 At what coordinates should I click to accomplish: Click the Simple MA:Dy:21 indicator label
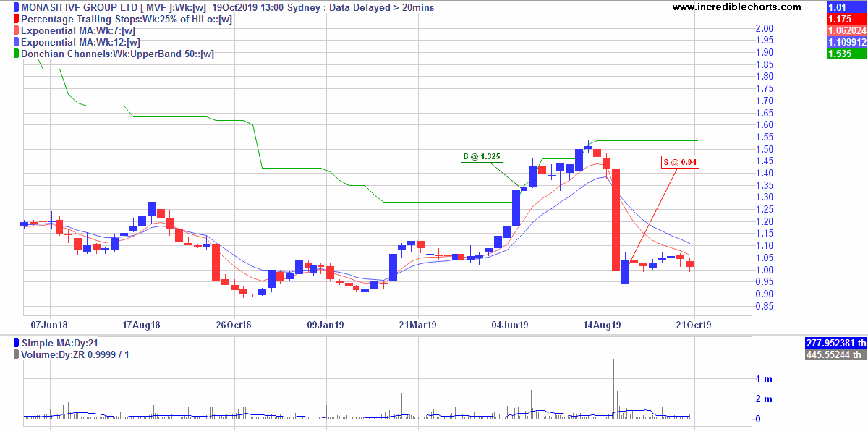pyautogui.click(x=61, y=343)
